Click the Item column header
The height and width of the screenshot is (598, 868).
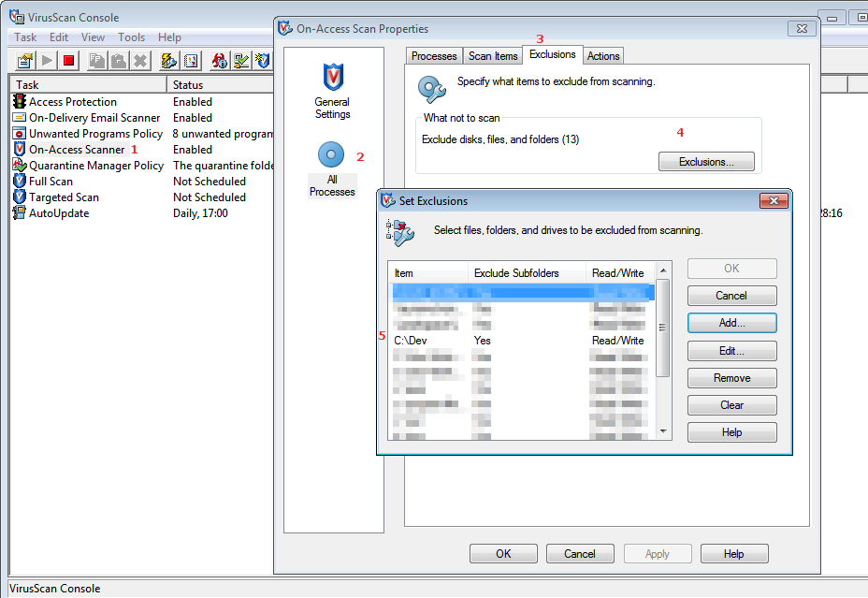pyautogui.click(x=429, y=273)
